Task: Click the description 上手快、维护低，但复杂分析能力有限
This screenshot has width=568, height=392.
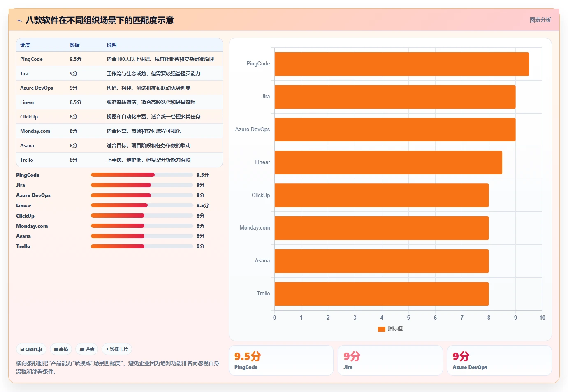Action: pos(148,160)
